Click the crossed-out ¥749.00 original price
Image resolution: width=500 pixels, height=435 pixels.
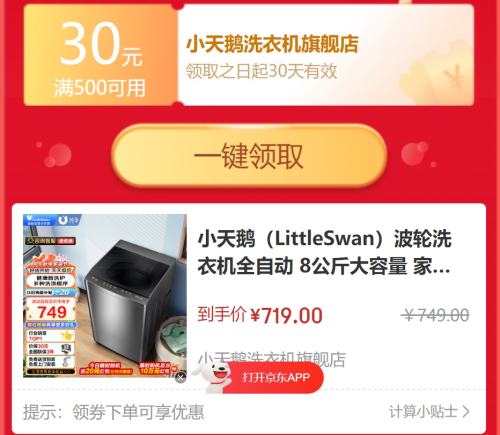pyautogui.click(x=435, y=315)
